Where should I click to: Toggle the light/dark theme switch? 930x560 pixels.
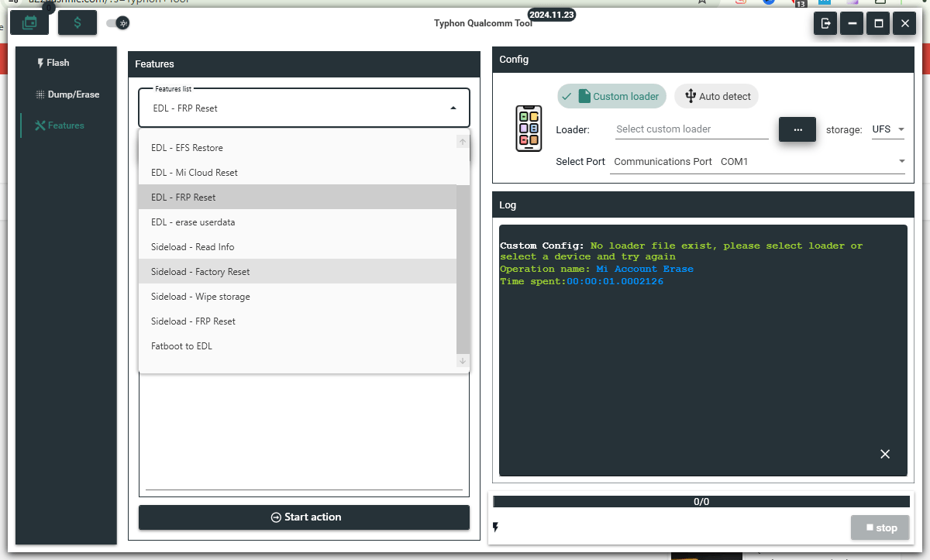pyautogui.click(x=118, y=23)
